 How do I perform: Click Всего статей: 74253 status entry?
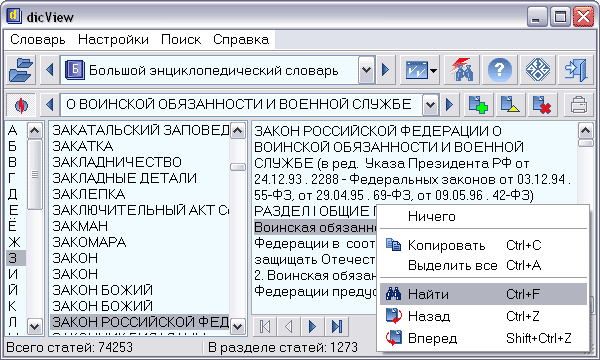point(70,347)
